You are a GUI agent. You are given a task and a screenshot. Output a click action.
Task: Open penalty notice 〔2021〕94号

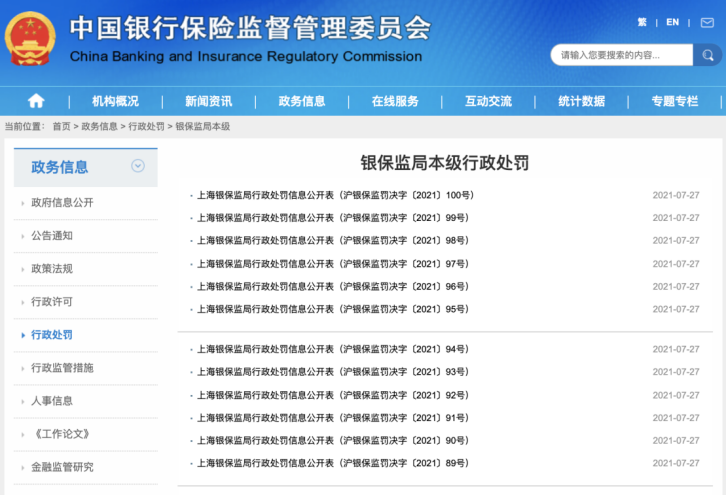pyautogui.click(x=333, y=349)
